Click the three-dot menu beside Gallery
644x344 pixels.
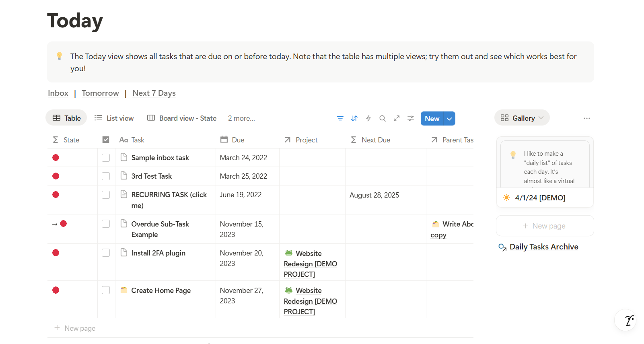(586, 118)
